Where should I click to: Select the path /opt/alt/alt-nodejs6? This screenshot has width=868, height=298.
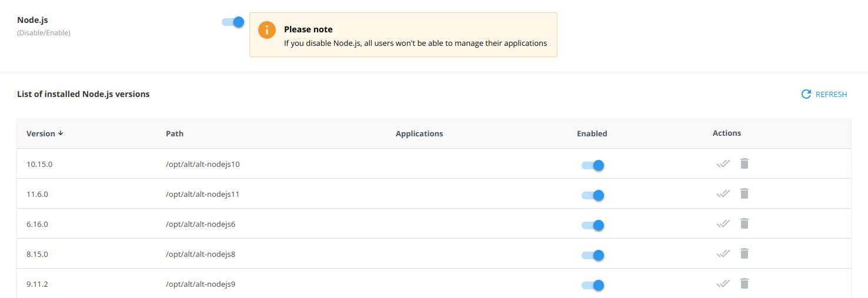click(x=201, y=224)
